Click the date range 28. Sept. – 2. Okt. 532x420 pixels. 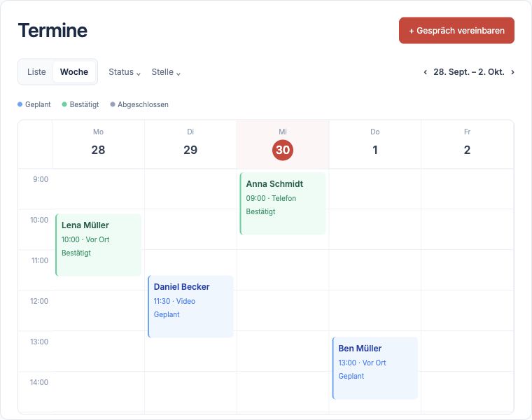[x=468, y=72]
